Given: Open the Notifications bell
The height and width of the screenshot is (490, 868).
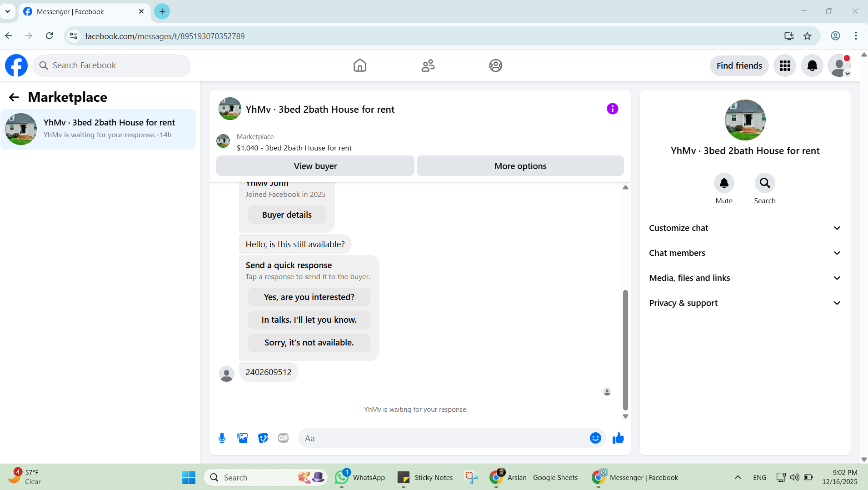Looking at the screenshot, I should coord(812,65).
